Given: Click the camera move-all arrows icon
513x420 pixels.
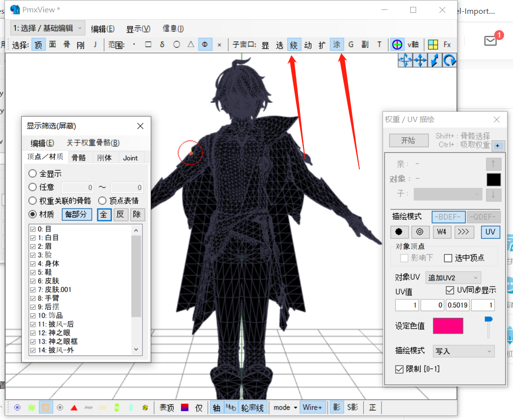Looking at the screenshot, I should (x=405, y=60).
